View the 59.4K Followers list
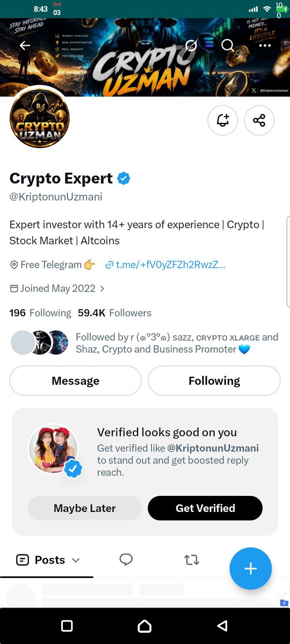The image size is (290, 644). 114,313
